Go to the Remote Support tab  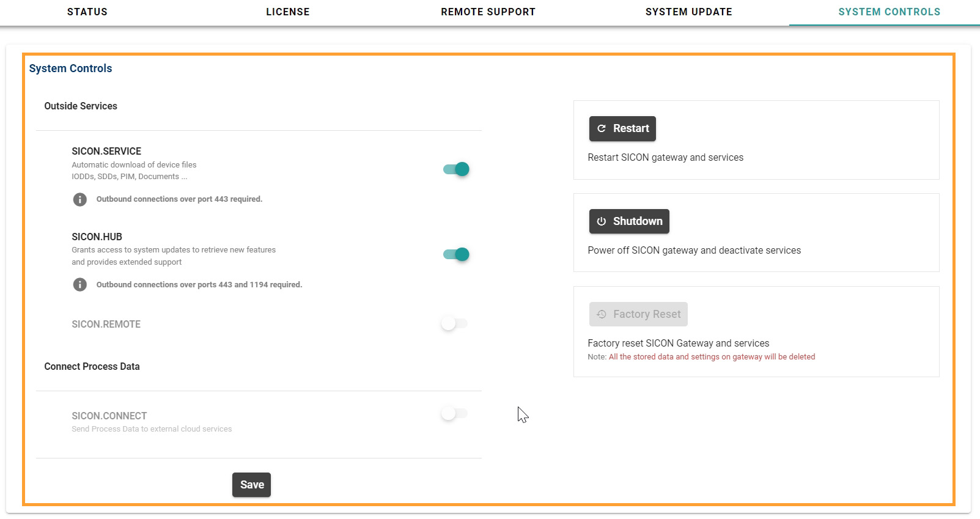488,12
